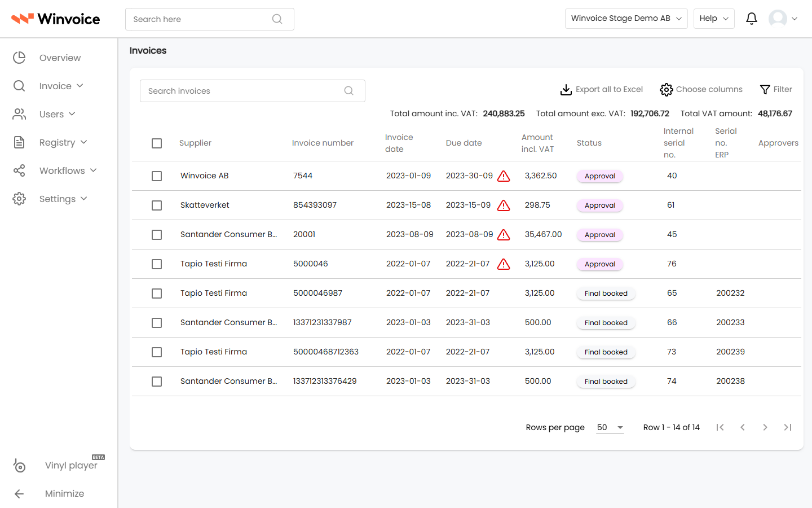Click the Winvoice logo
Image resolution: width=812 pixels, height=508 pixels.
(55, 19)
